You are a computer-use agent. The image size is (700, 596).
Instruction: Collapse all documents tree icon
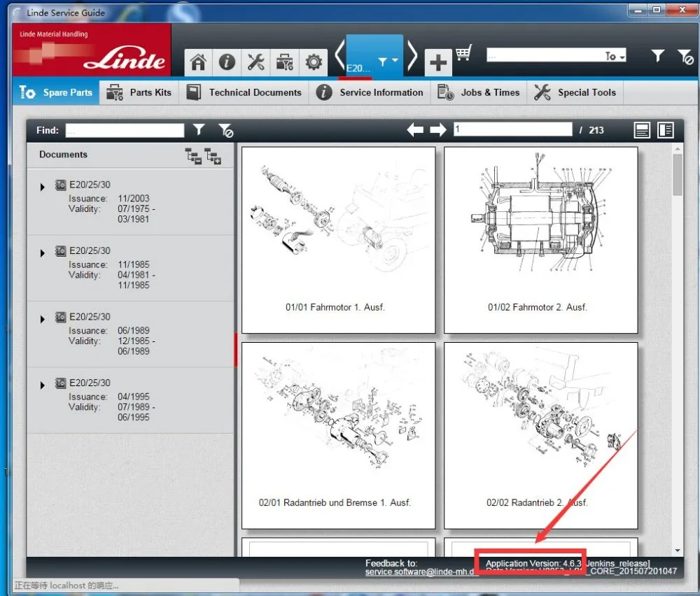(193, 156)
